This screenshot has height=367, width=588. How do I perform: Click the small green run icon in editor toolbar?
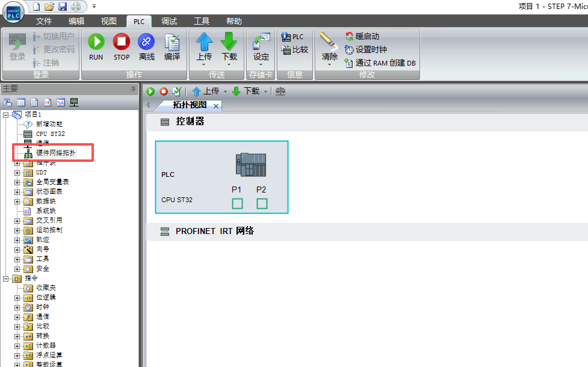[150, 91]
